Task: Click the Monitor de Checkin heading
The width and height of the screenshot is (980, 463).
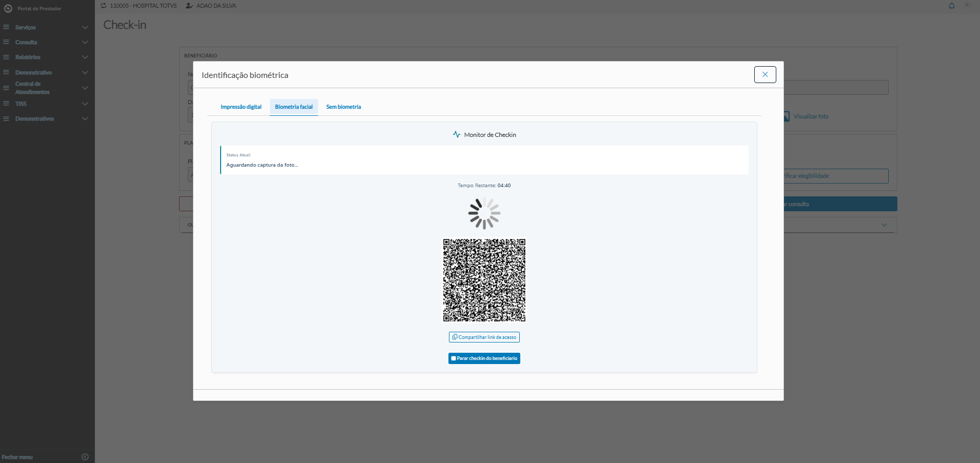Action: click(x=490, y=135)
